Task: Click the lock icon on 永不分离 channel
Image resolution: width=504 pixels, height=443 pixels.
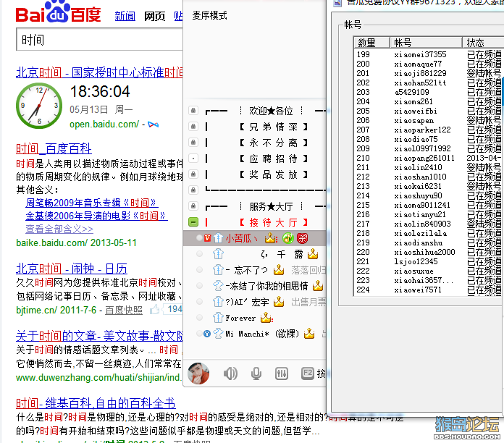Action: click(193, 142)
